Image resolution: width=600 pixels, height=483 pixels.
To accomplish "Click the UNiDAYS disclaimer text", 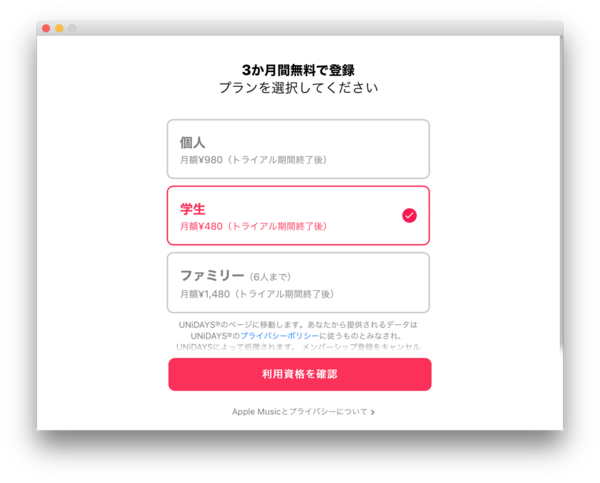I will 298,336.
